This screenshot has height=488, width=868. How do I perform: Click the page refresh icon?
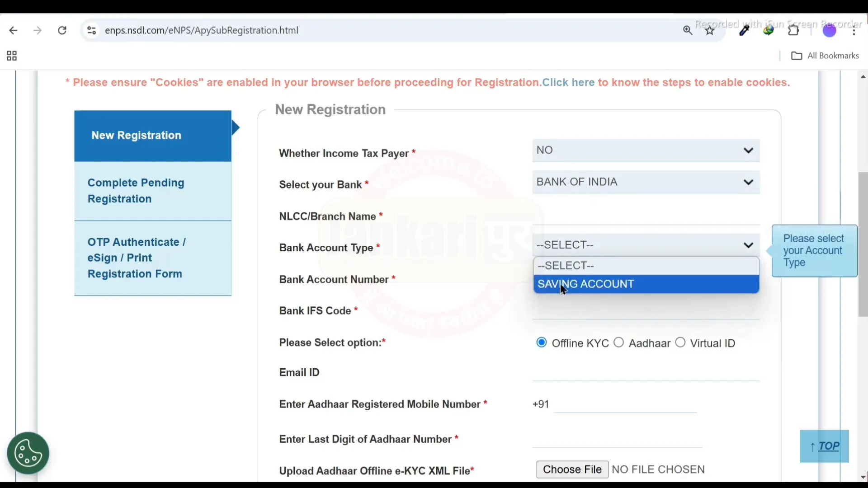tap(62, 30)
